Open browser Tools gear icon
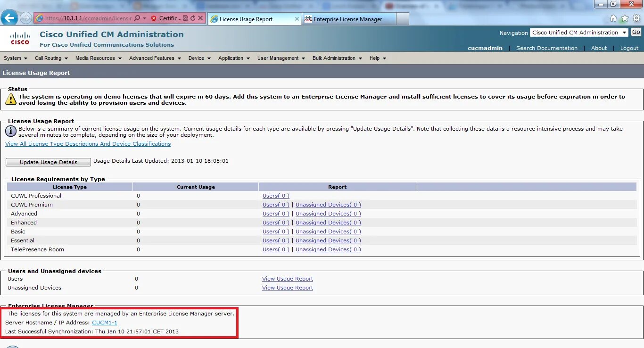Viewport: 644px width, 348px height. coord(636,18)
